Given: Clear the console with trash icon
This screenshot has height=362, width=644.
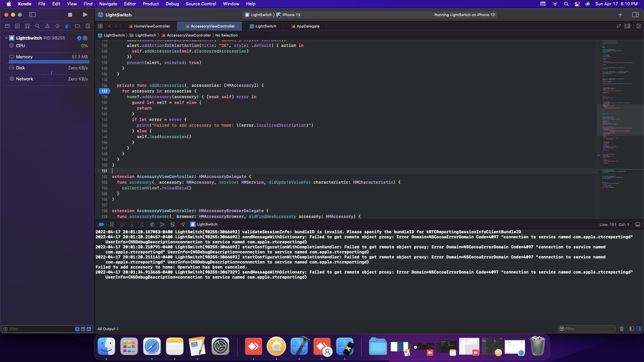Looking at the screenshot, I should click(622, 329).
